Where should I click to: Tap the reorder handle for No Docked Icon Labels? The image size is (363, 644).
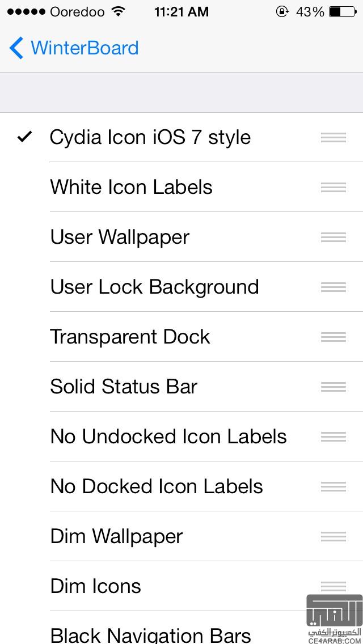(x=333, y=486)
